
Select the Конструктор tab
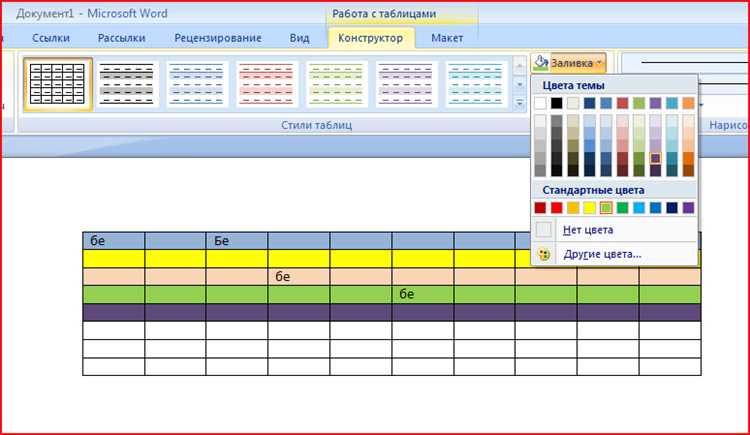[x=371, y=38]
